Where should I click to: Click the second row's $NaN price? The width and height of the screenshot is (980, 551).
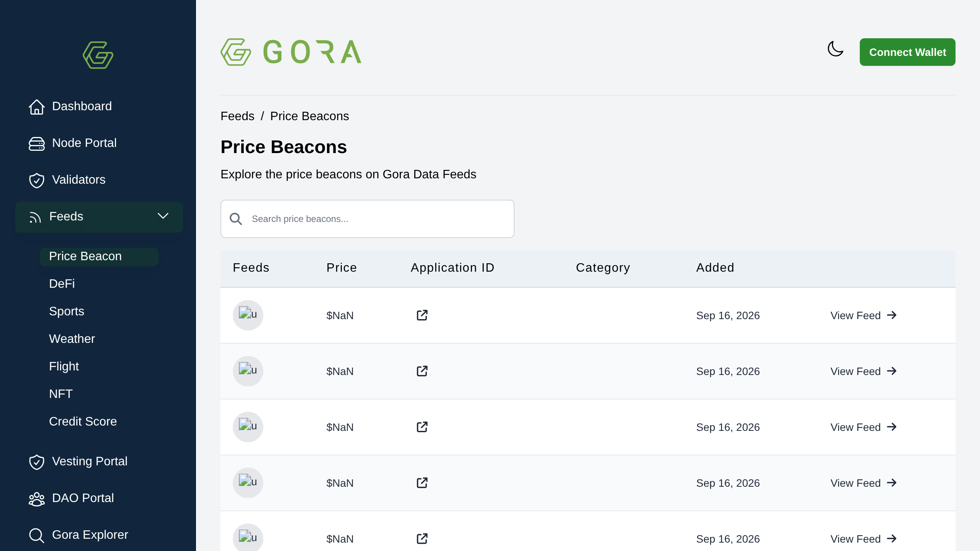[340, 371]
